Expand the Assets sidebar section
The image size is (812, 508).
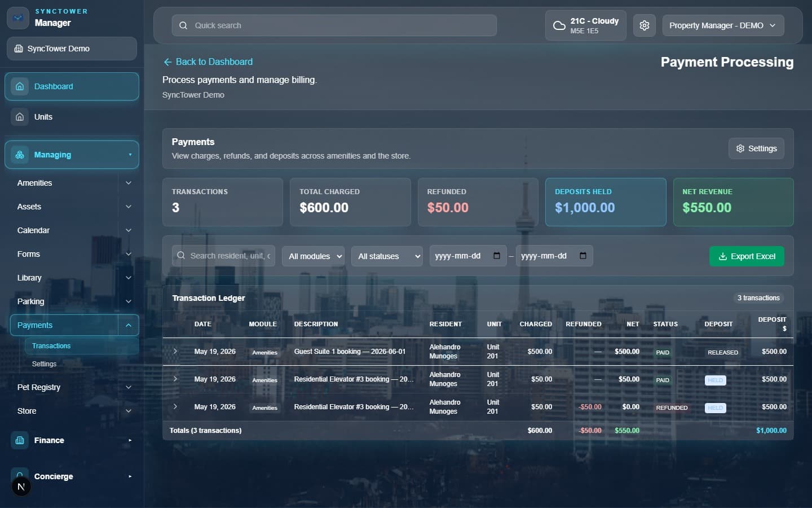tap(129, 207)
